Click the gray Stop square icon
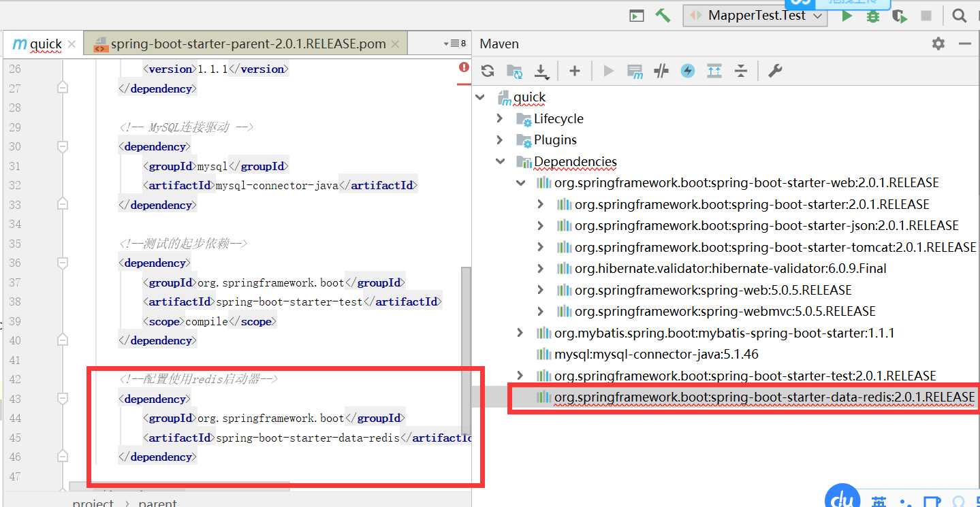This screenshot has height=507, width=980. (x=926, y=16)
